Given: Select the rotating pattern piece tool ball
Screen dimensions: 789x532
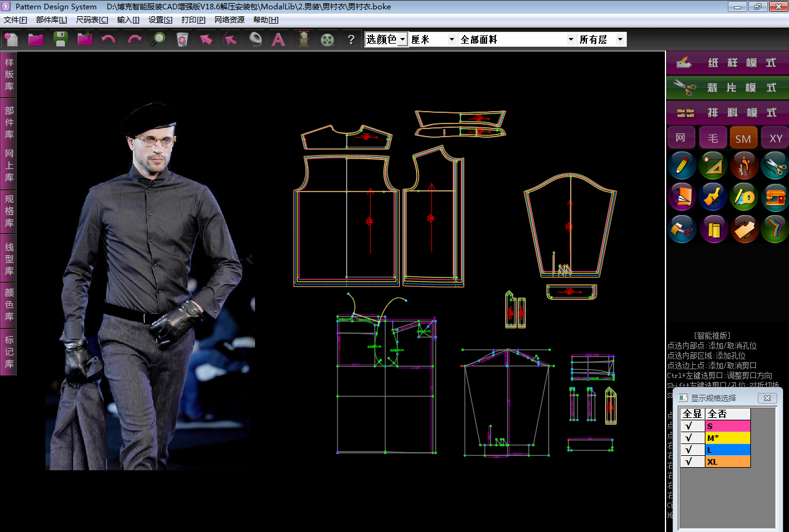Looking at the screenshot, I should 744,229.
